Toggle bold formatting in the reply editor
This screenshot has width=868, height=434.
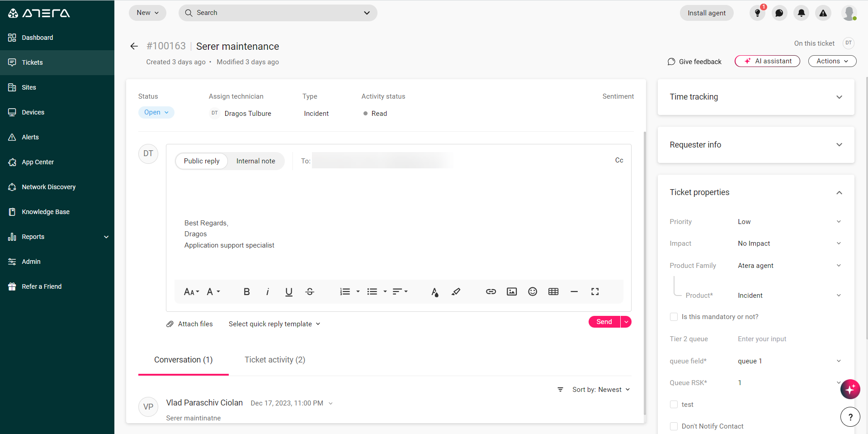[246, 292]
